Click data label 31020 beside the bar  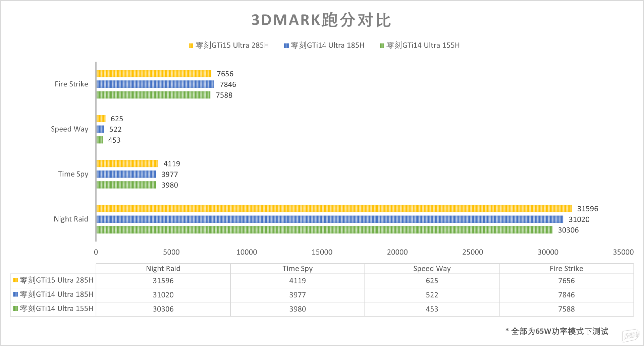579,220
